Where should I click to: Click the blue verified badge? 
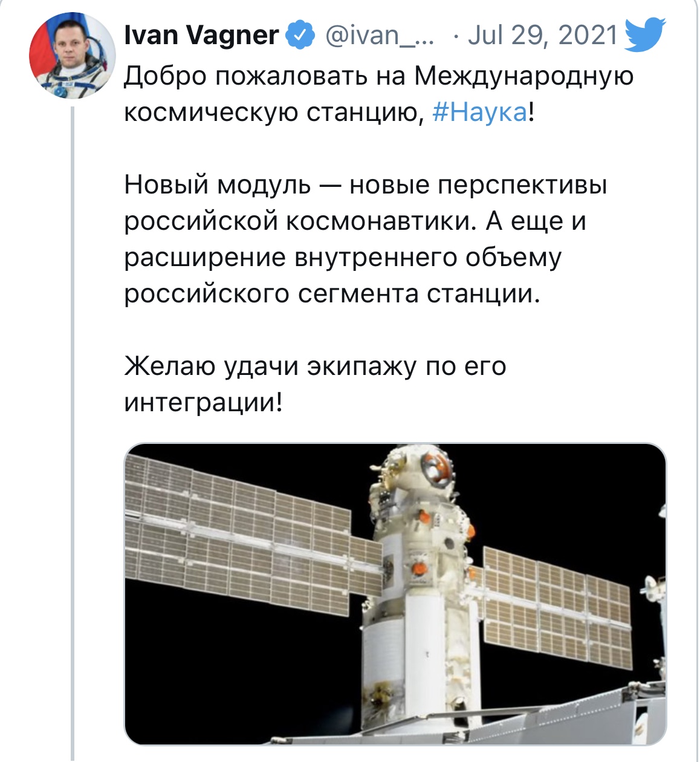301,35
